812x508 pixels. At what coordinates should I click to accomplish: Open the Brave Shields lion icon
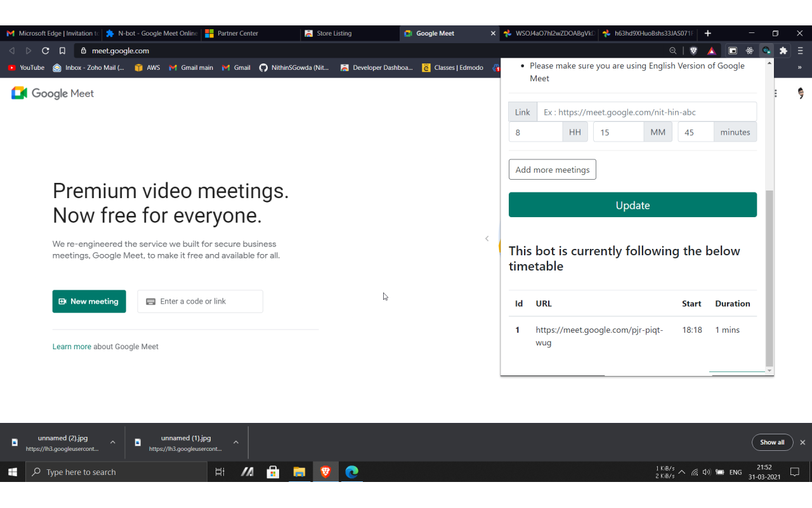693,51
